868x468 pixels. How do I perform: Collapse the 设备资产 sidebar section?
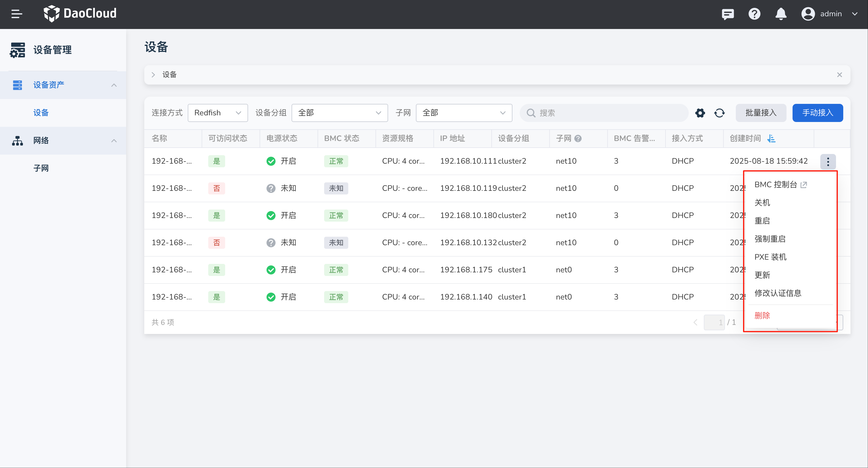pos(114,85)
